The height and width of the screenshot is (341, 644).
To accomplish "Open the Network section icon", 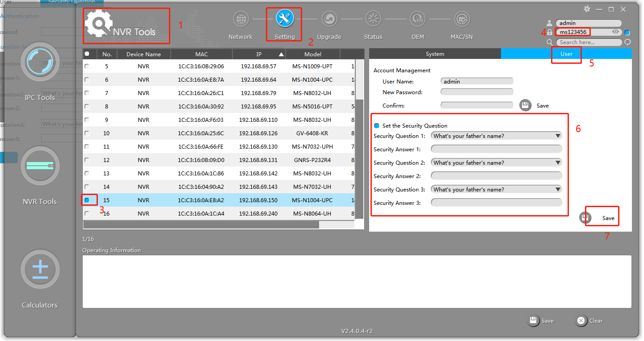I will [241, 19].
